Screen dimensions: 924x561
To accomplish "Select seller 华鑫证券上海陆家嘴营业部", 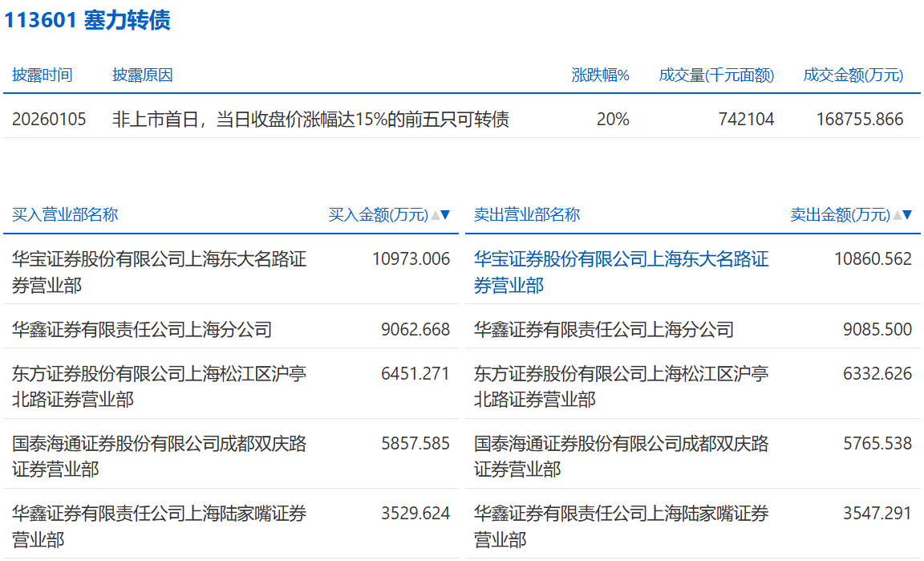I will click(x=621, y=526).
